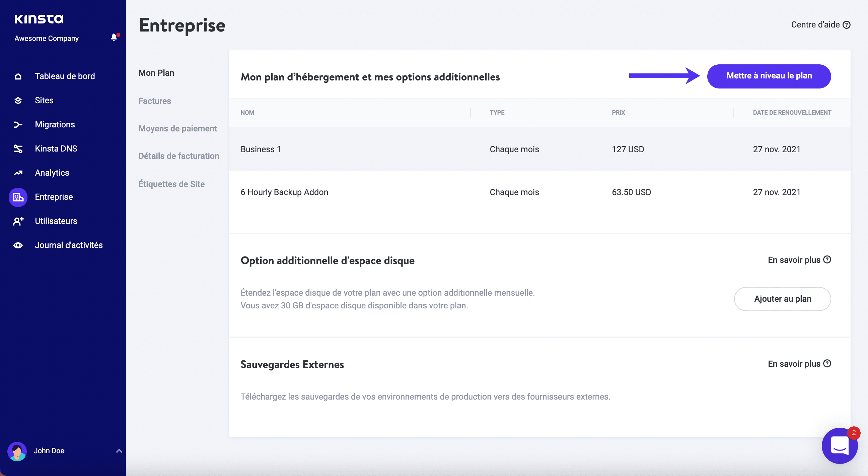Image resolution: width=868 pixels, height=476 pixels.
Task: Click renewal date in Business 1 row
Action: [776, 150]
